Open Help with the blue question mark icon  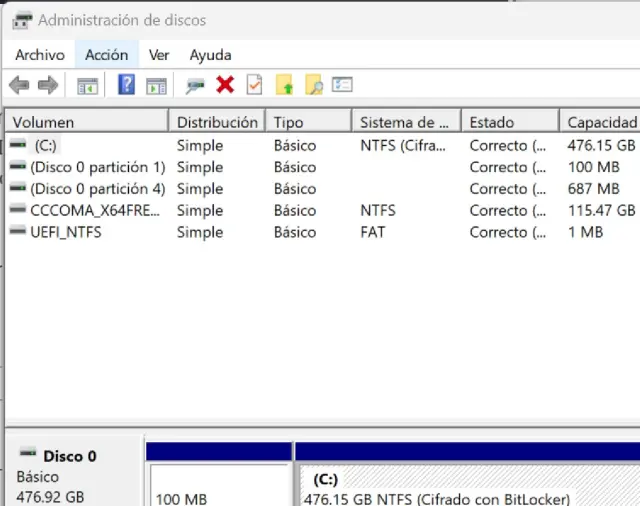coord(126,86)
